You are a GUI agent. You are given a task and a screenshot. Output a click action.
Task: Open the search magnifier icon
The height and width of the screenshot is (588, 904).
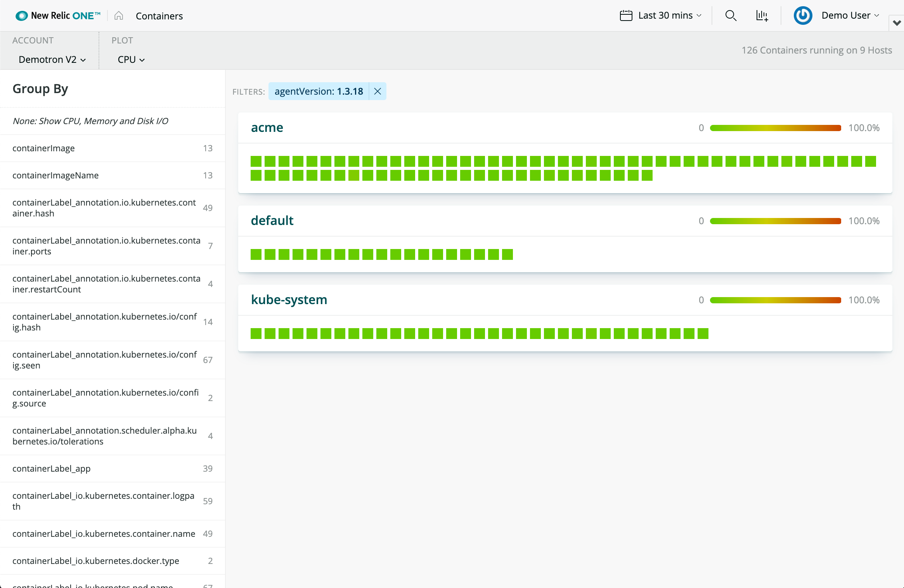point(731,16)
